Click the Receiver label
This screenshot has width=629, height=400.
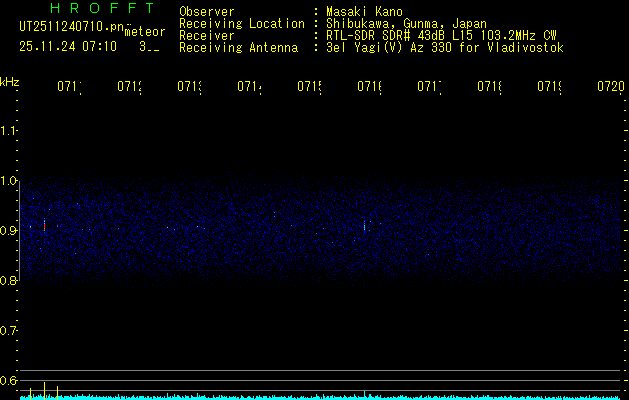pyautogui.click(x=207, y=36)
